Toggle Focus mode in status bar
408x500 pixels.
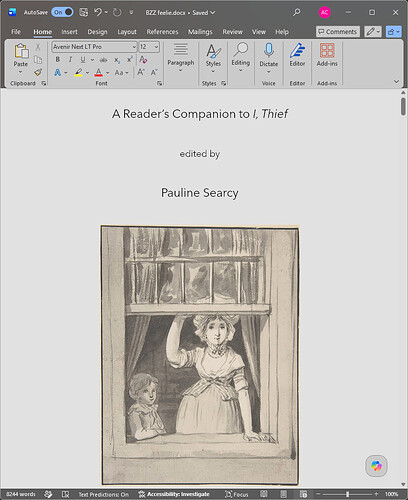pyautogui.click(x=236, y=494)
